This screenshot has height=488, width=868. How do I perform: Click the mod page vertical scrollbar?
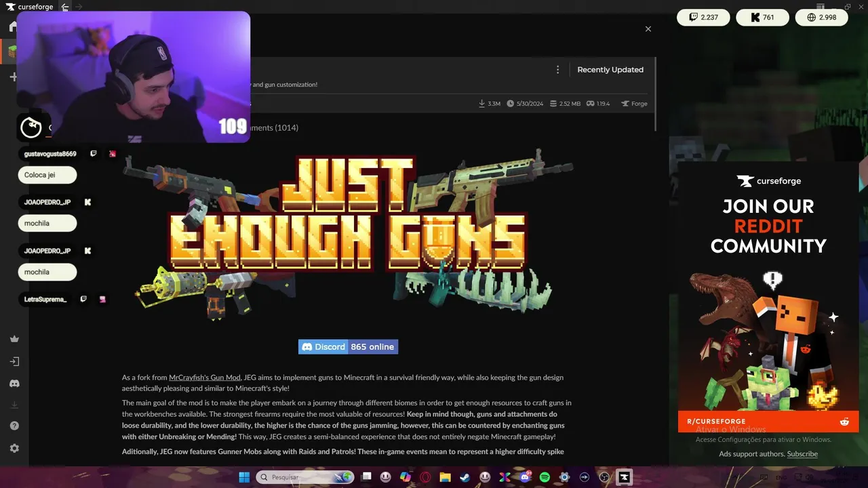click(x=655, y=95)
